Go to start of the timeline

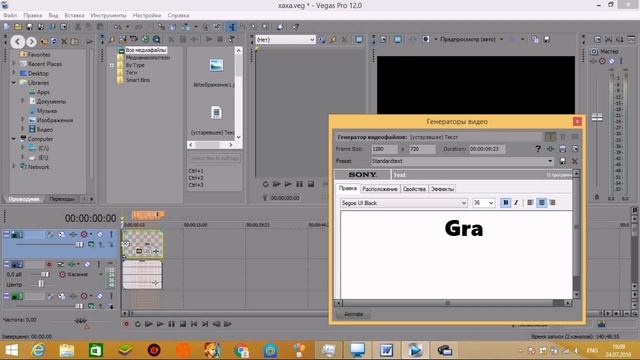[194, 324]
